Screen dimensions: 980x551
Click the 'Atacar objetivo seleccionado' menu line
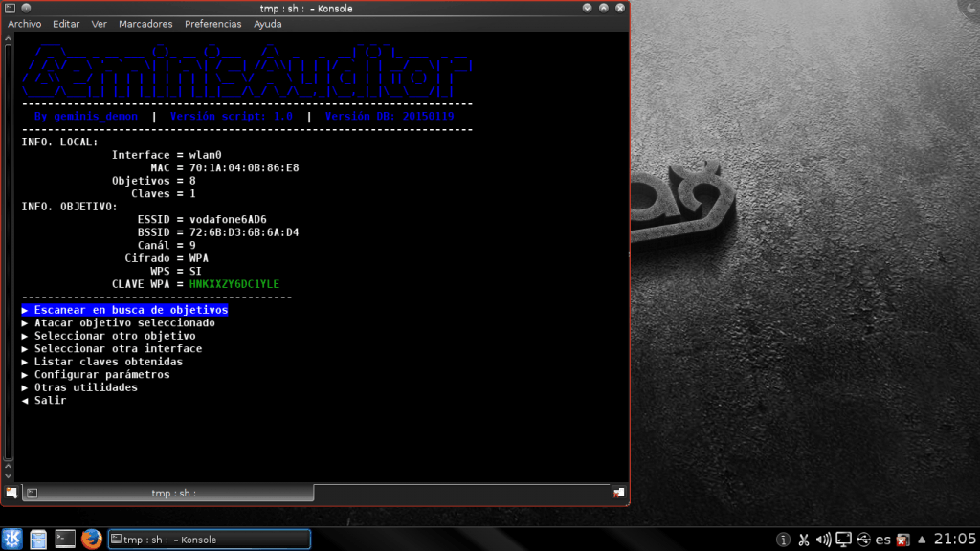point(124,323)
